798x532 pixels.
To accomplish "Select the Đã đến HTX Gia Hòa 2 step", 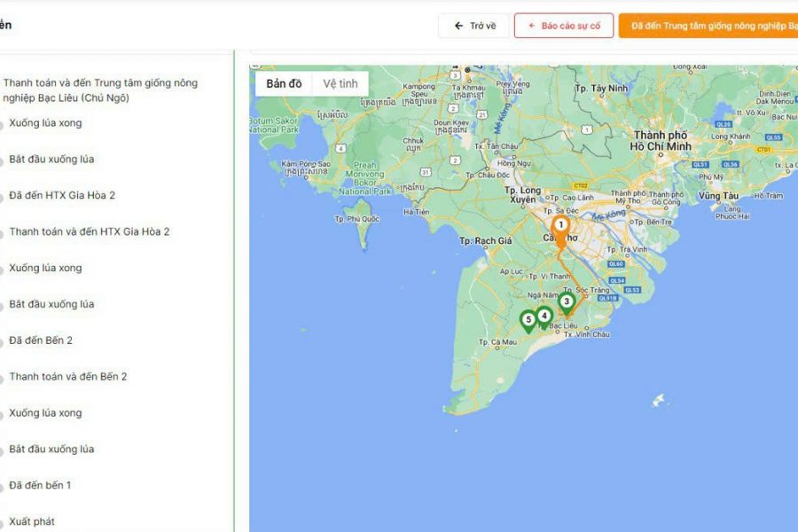I will pyautogui.click(x=62, y=195).
